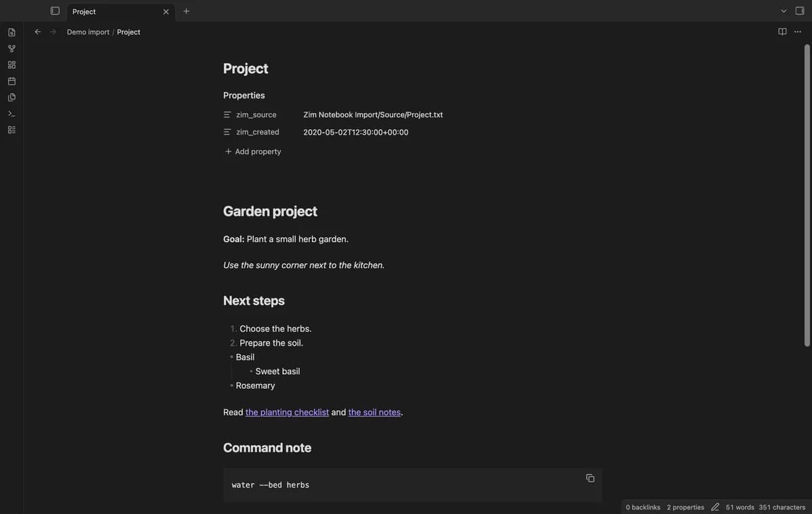Screen dimensions: 812x514
Task: Open today's daily note calendar icon
Action: (x=12, y=81)
